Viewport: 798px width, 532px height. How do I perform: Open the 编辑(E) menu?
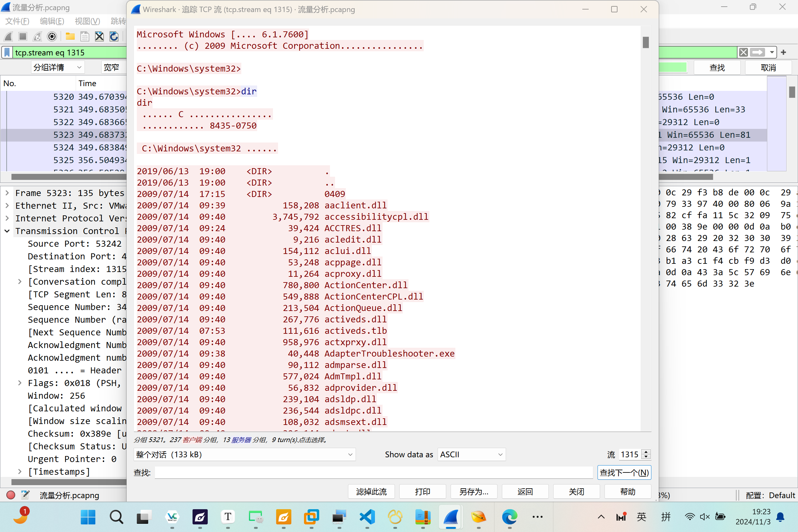[x=52, y=21]
